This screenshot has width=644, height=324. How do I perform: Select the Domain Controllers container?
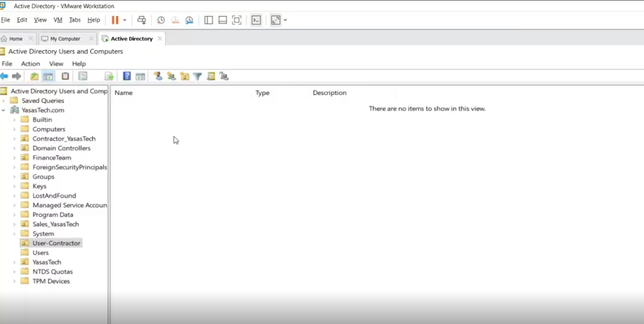[61, 148]
